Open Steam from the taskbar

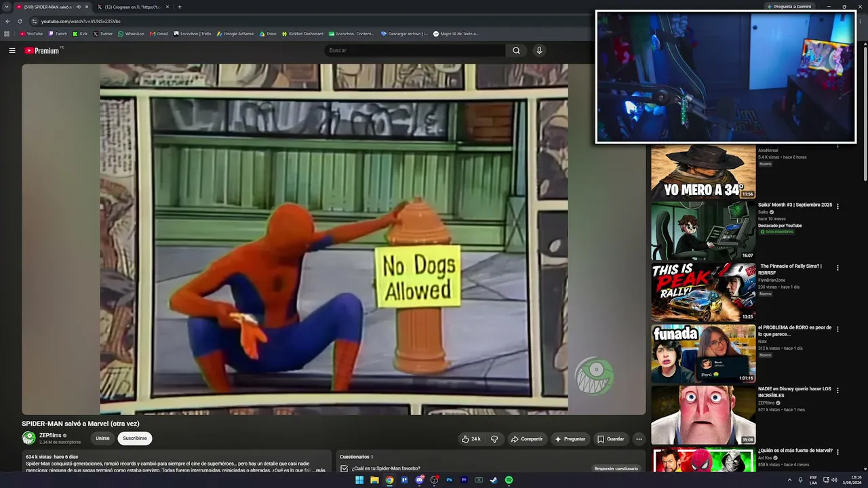pyautogui.click(x=494, y=480)
